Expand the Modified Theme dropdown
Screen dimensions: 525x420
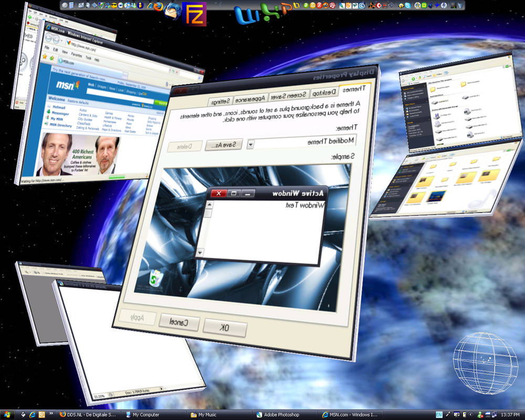(251, 145)
